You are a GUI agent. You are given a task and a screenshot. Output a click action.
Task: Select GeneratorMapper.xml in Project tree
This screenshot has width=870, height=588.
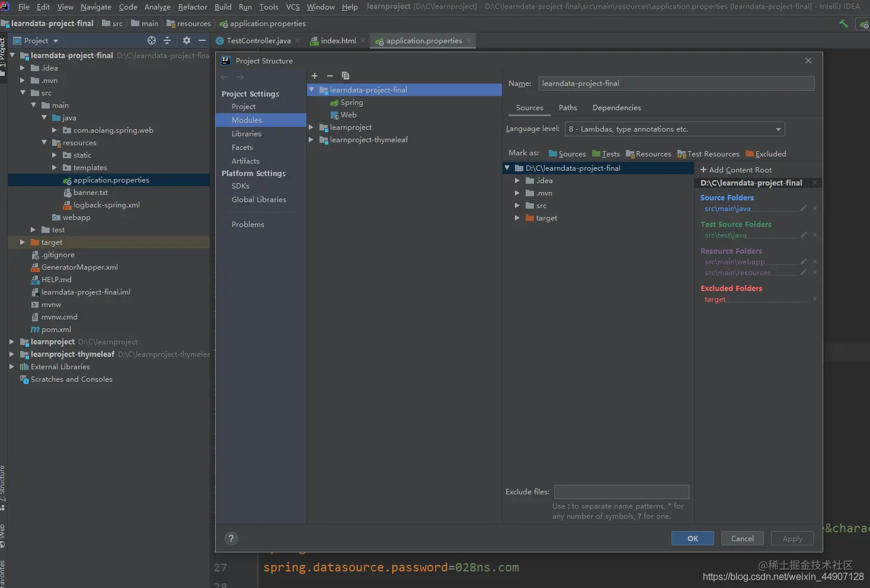[x=79, y=267]
